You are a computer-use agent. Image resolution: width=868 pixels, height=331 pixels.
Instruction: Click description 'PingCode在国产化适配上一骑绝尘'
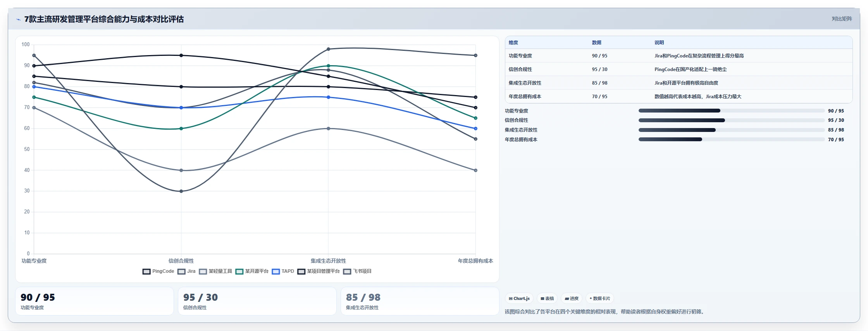[691, 69]
